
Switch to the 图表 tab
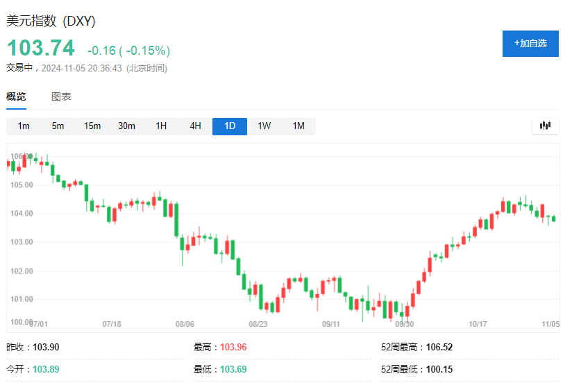click(61, 97)
